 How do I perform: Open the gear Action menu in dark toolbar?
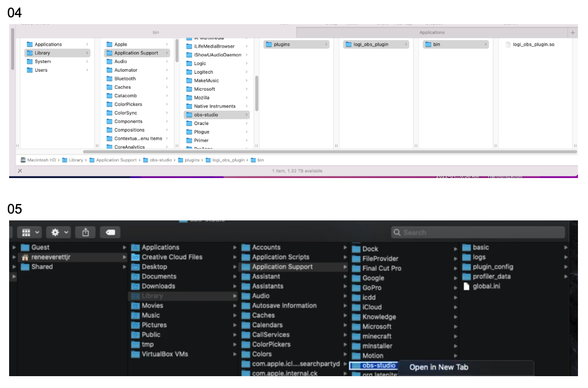point(59,232)
